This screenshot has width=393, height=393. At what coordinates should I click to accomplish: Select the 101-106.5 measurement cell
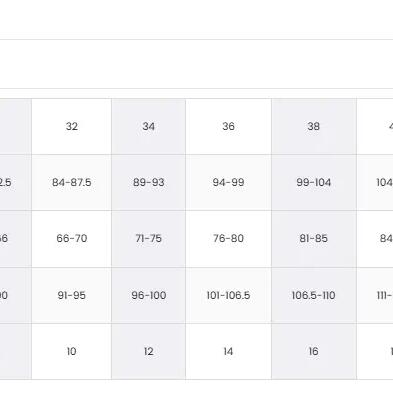tap(228, 295)
